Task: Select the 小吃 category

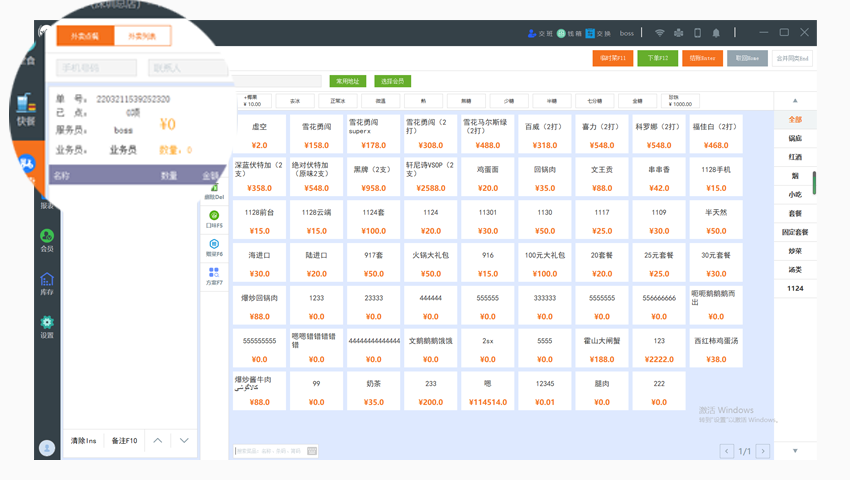Action: [x=795, y=194]
